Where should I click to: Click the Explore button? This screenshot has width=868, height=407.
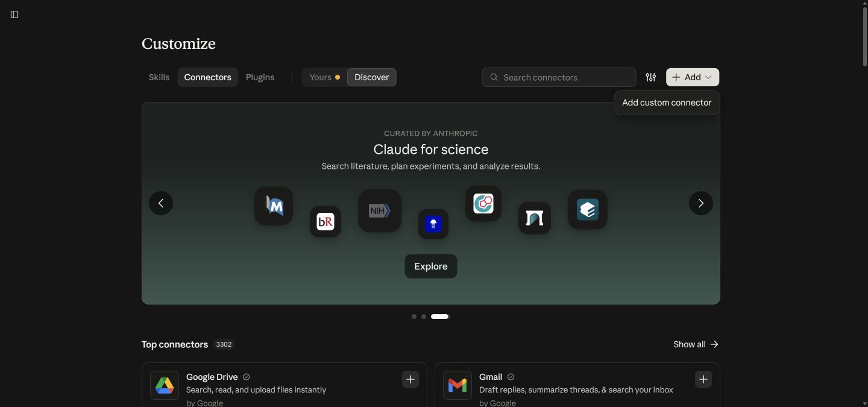click(x=431, y=266)
